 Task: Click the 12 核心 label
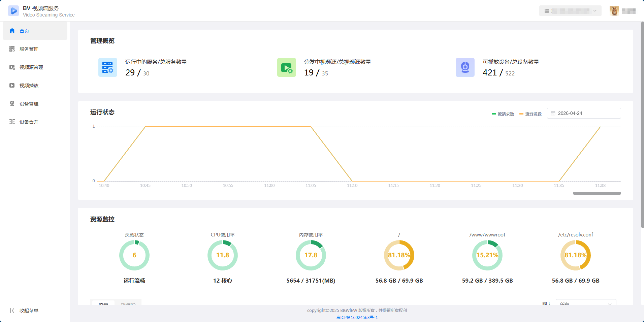tap(223, 281)
